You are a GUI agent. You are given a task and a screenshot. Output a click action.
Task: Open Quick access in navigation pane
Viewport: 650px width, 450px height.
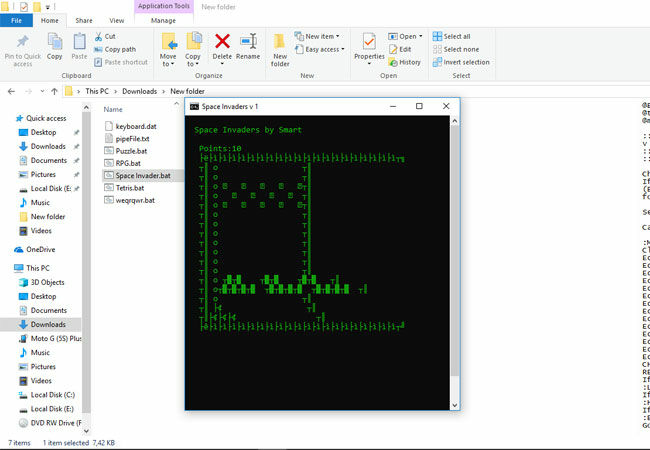pyautogui.click(x=41, y=119)
